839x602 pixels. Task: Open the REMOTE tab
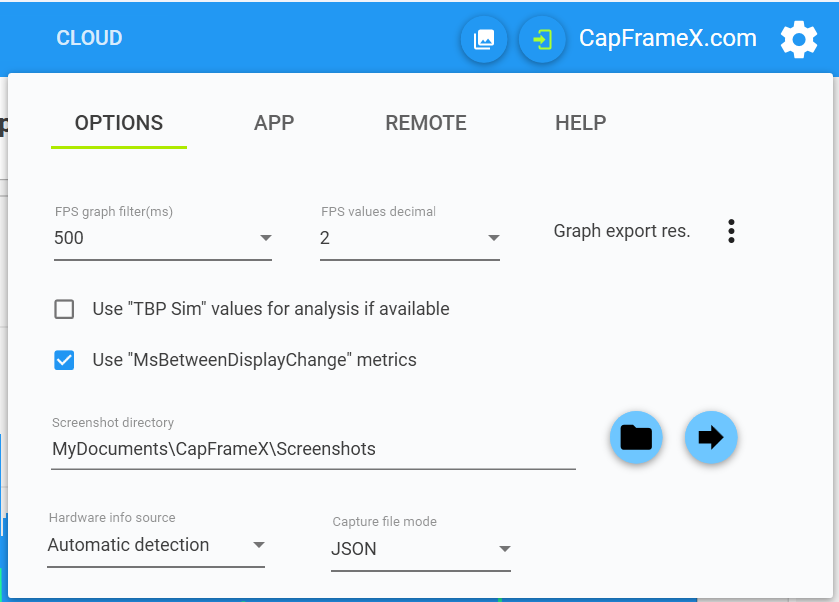click(426, 123)
